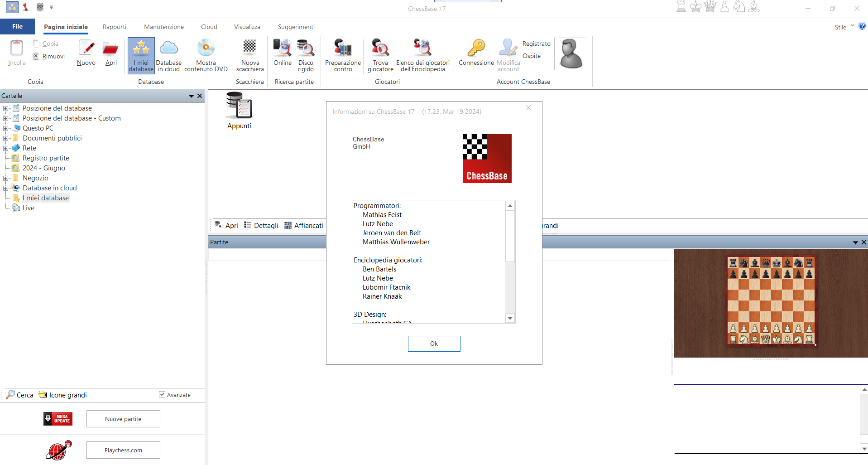Expand the Documenti pubblici node
This screenshot has width=868, height=465.
pos(6,138)
